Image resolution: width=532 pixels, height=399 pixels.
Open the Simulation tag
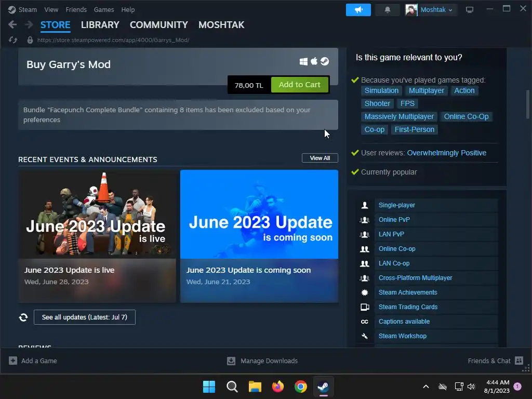381,90
